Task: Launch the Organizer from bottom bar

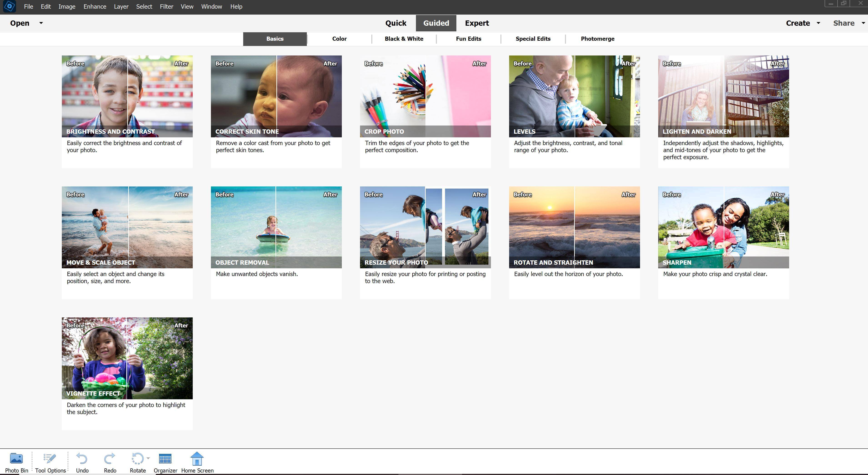Action: pos(165,459)
